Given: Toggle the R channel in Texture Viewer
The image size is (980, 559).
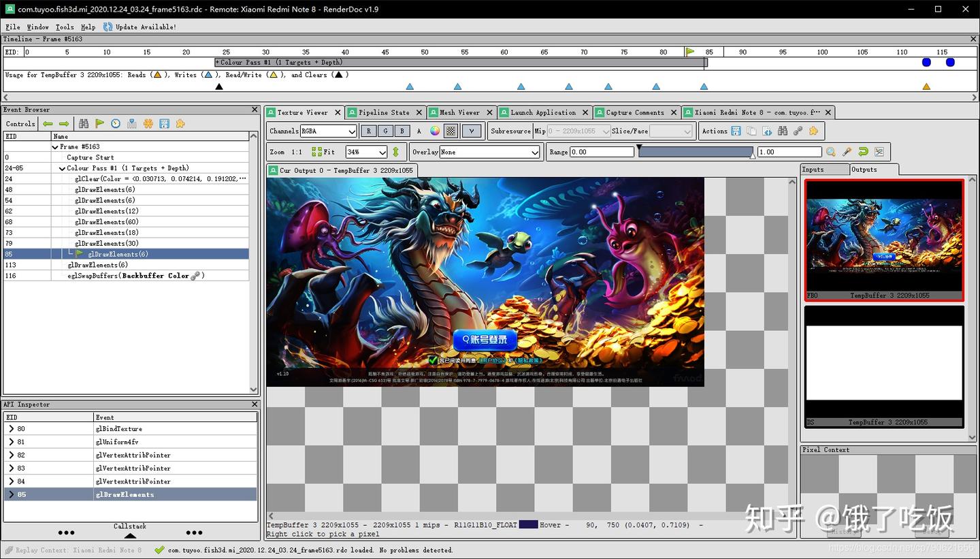Looking at the screenshot, I should [x=369, y=130].
